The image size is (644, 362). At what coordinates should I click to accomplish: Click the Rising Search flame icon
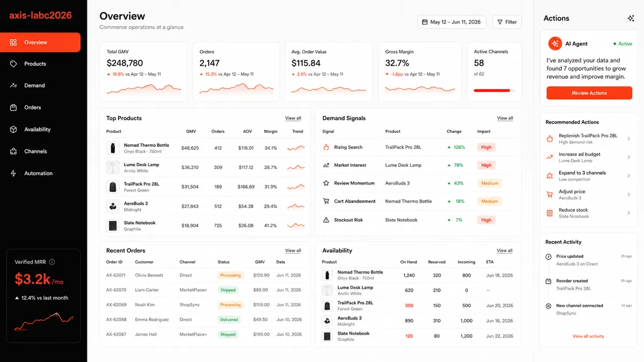pos(326,147)
